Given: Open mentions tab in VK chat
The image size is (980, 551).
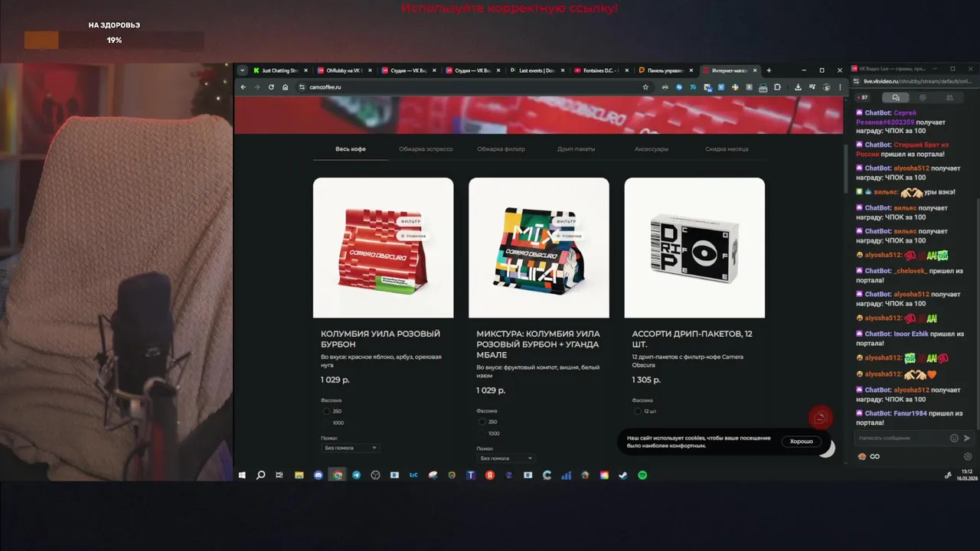Looking at the screenshot, I should pos(923,97).
